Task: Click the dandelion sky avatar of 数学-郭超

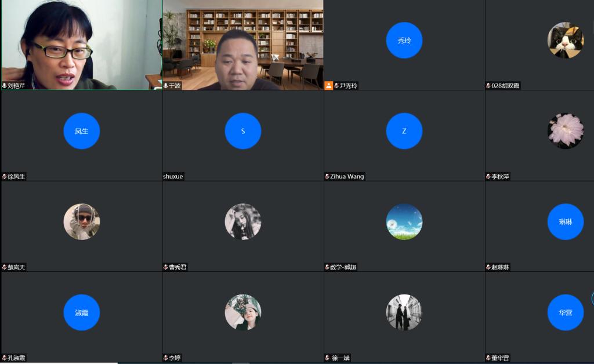Action: [x=404, y=221]
